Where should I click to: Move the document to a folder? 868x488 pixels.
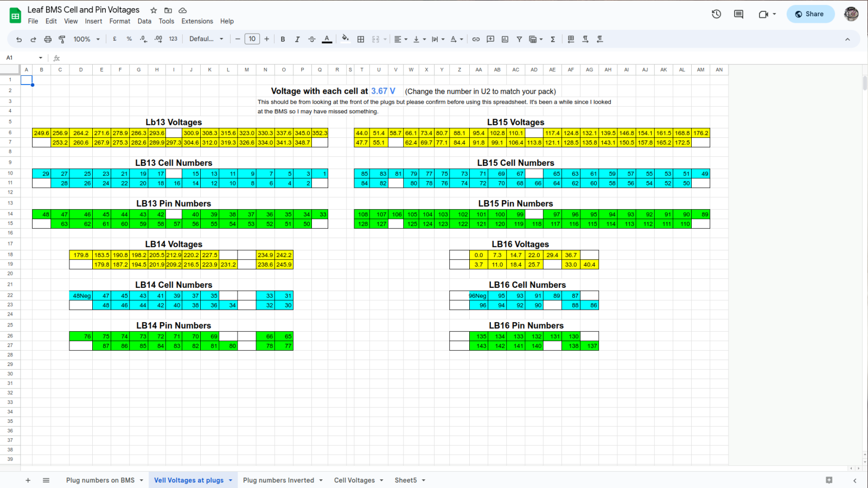click(168, 10)
